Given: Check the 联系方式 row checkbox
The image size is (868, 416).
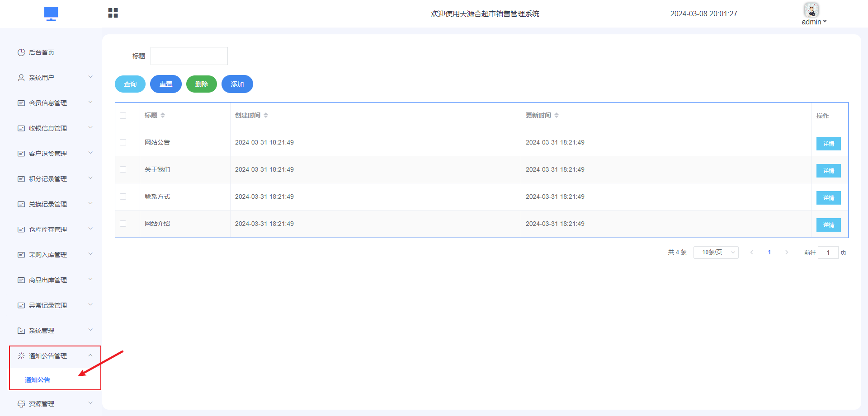Looking at the screenshot, I should click(x=123, y=196).
